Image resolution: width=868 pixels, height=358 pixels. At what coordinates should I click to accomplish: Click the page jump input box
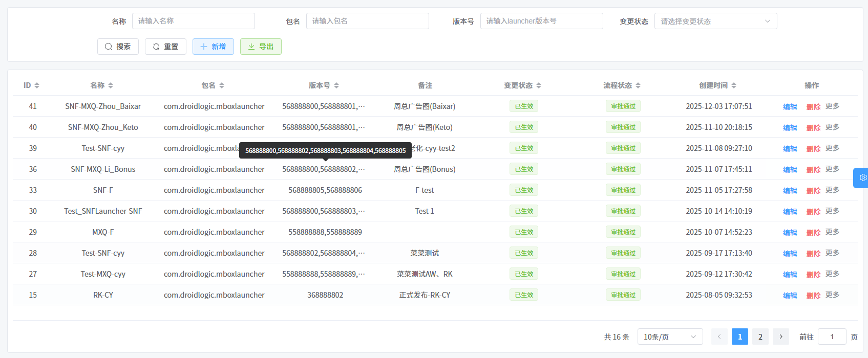coord(832,337)
